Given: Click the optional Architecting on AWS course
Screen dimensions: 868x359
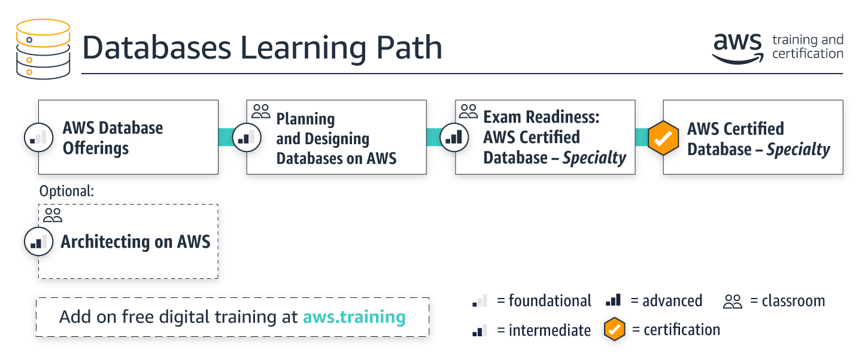Looking at the screenshot, I should point(128,241).
